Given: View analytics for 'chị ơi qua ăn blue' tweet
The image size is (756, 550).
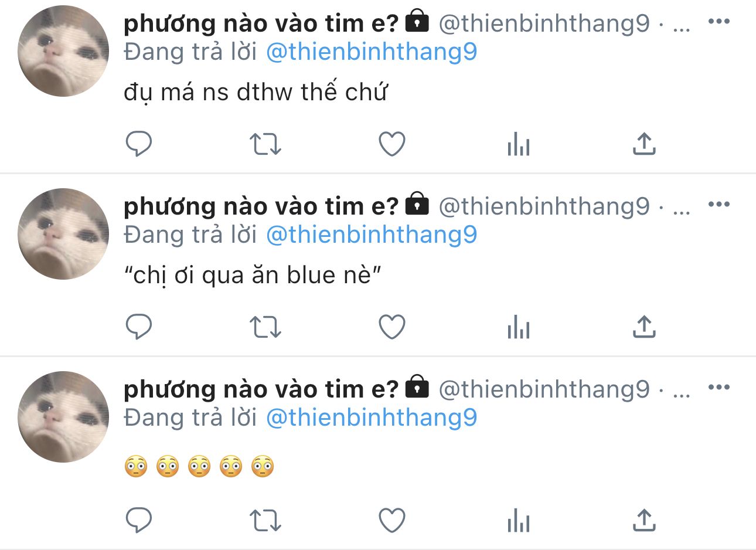Looking at the screenshot, I should tap(519, 327).
